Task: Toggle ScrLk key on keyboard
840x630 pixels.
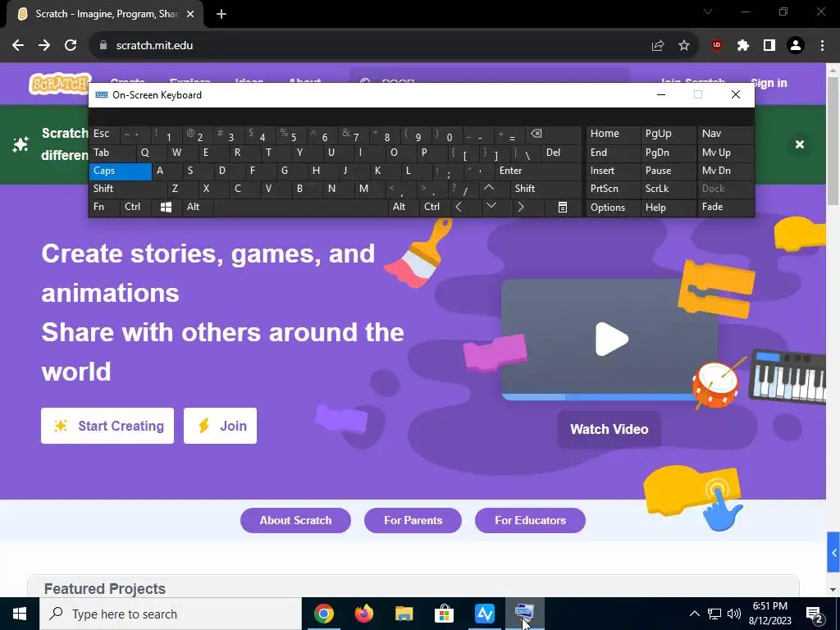Action: pyautogui.click(x=669, y=189)
